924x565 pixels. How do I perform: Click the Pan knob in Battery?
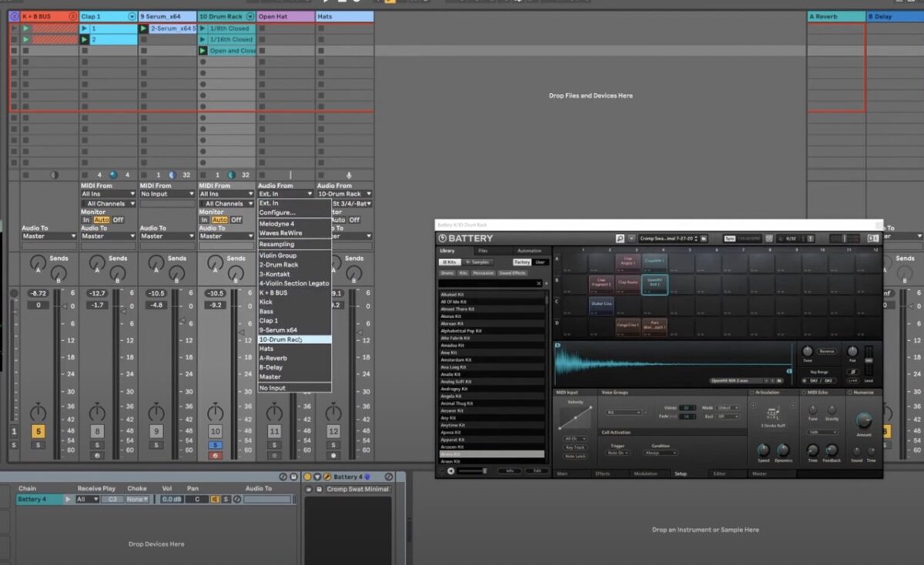(852, 351)
